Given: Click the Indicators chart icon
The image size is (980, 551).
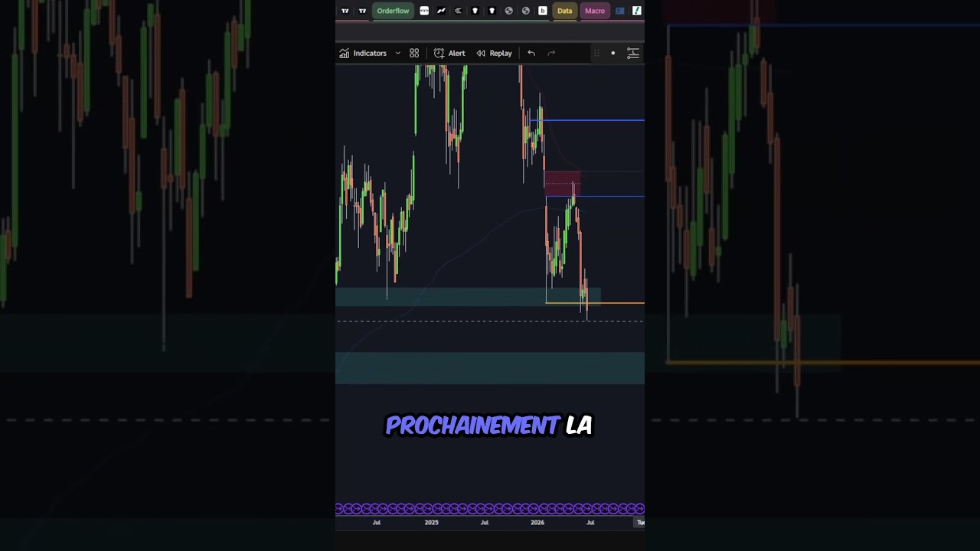Looking at the screenshot, I should point(345,53).
